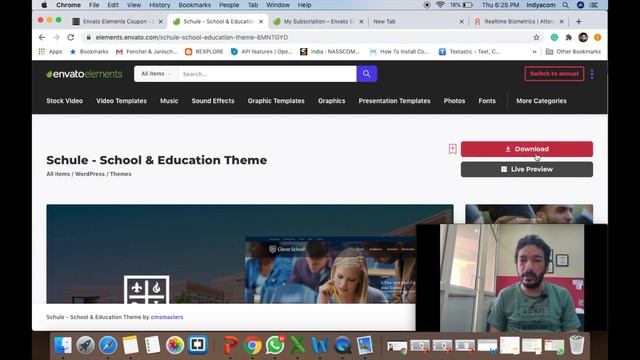
Task: Show hidden bookmarks with the overflow chevron
Action: (x=534, y=51)
